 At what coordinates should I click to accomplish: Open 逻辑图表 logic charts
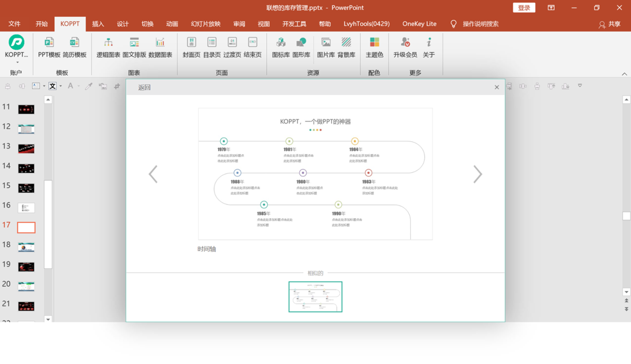pyautogui.click(x=108, y=47)
